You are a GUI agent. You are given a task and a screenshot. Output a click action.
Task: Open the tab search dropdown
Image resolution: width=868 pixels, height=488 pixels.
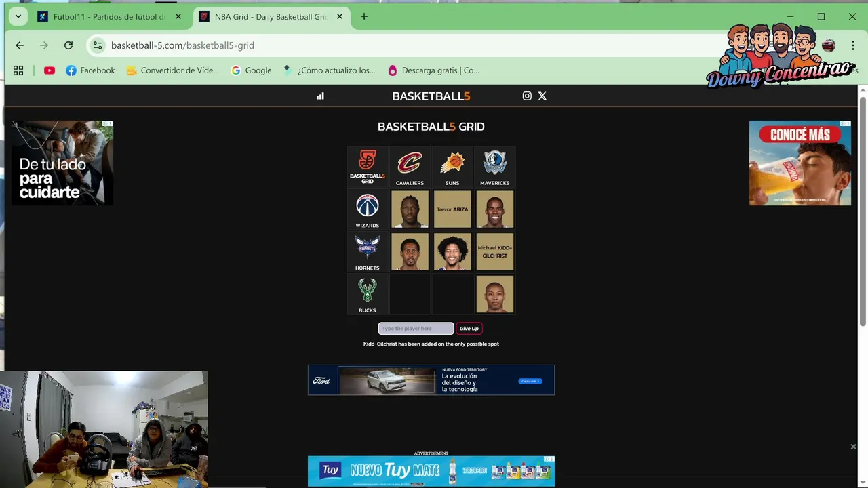[x=18, y=17]
